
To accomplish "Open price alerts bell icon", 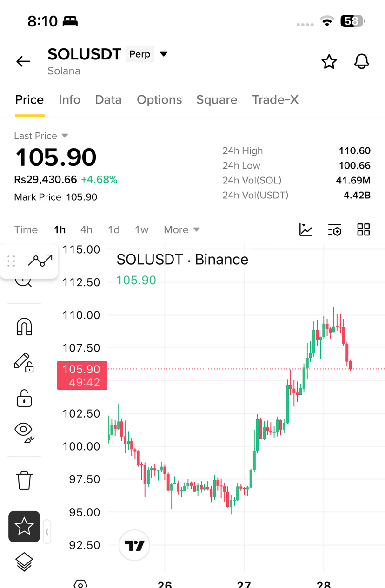I will tap(362, 61).
